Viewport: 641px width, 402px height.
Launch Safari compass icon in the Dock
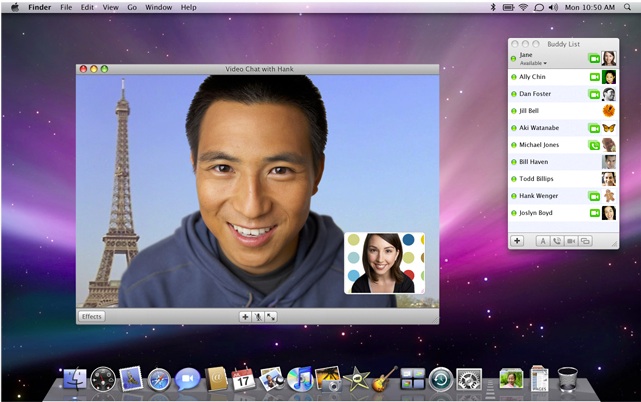click(x=159, y=380)
